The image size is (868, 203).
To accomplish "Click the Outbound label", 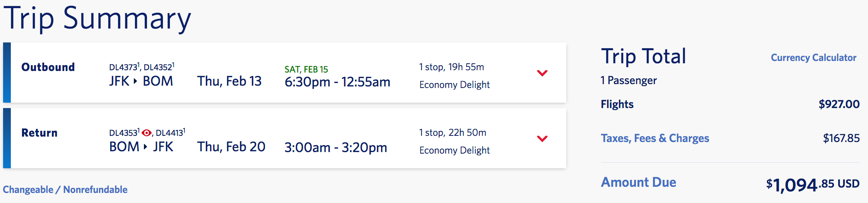I will point(48,67).
